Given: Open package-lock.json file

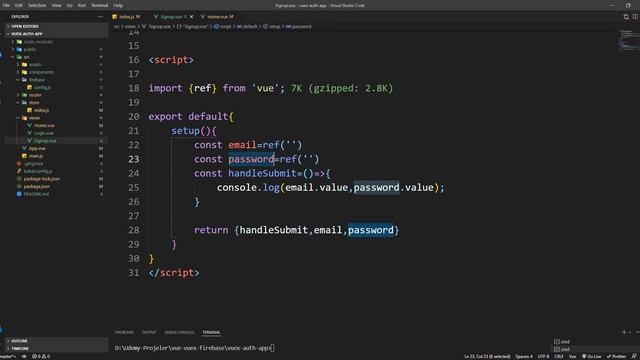Looking at the screenshot, I should pyautogui.click(x=41, y=179).
